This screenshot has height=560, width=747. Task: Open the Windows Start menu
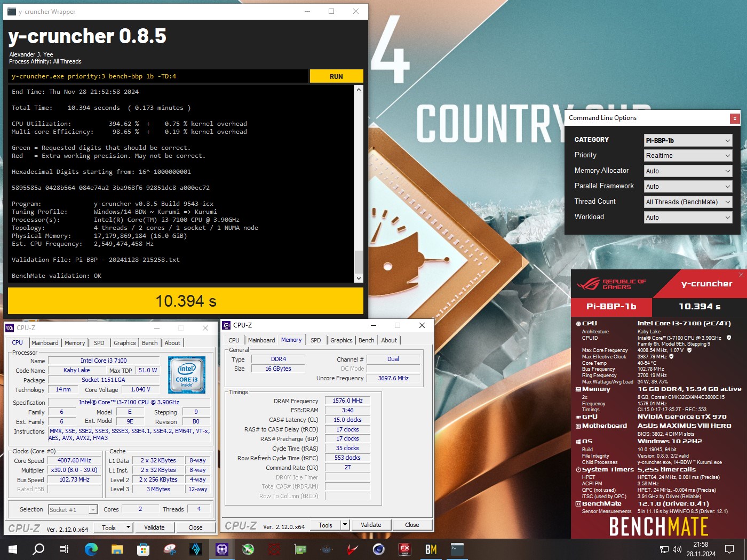pos(13,549)
